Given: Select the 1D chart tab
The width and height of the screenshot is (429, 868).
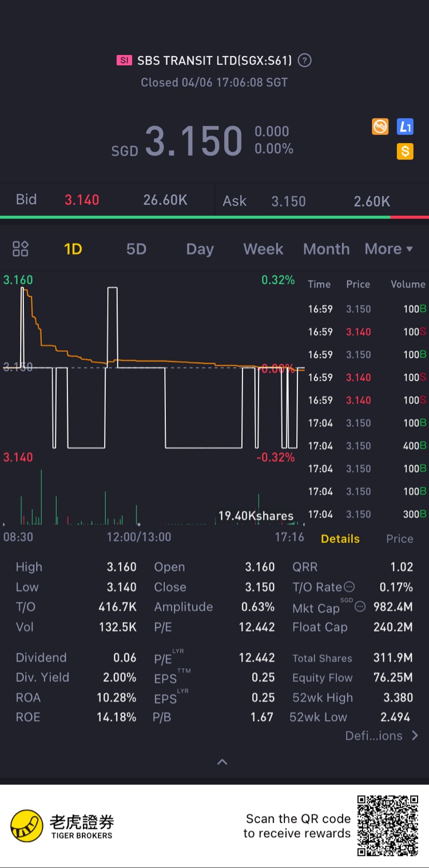Looking at the screenshot, I should coord(73,249).
